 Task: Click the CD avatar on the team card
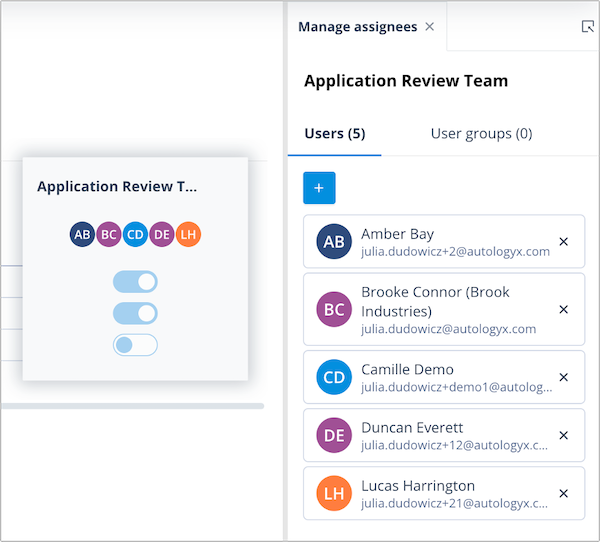coord(135,234)
